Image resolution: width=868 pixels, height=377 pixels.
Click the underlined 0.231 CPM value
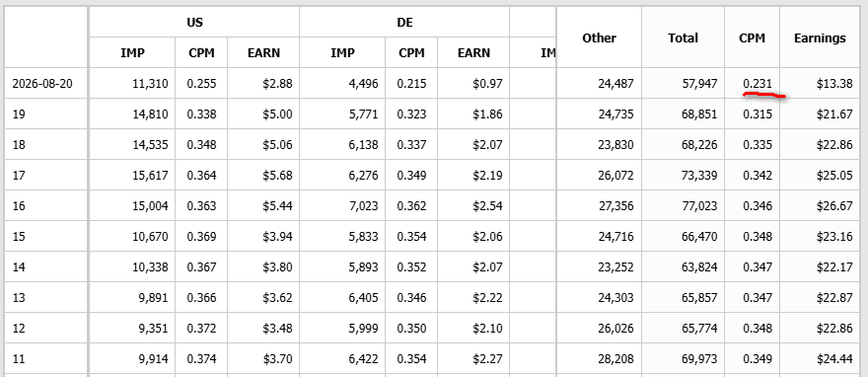(758, 84)
